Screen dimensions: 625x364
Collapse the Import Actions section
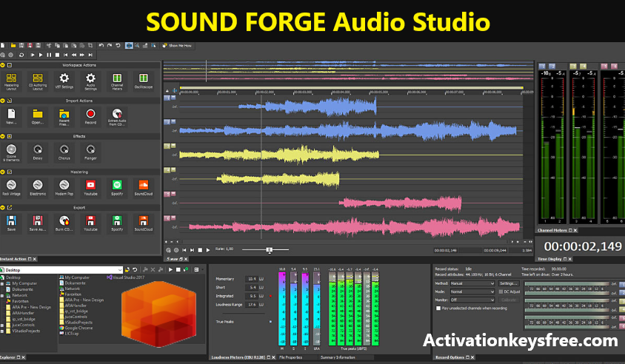coord(2,101)
